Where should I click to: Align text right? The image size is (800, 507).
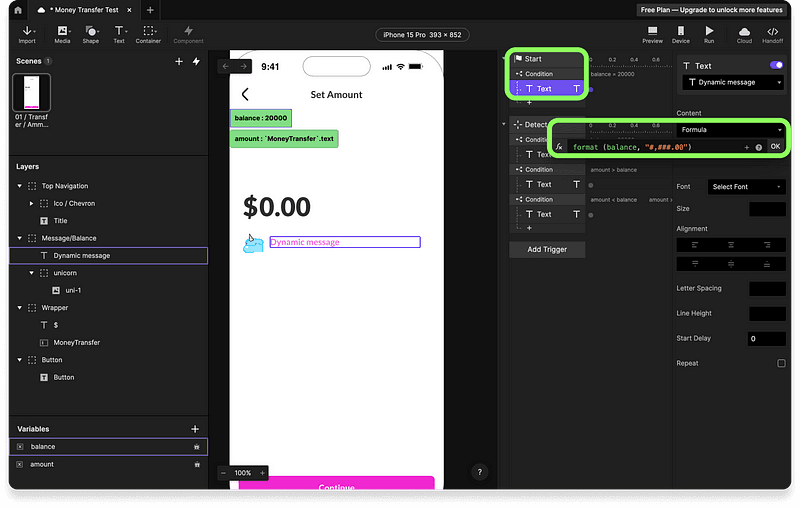tap(767, 245)
